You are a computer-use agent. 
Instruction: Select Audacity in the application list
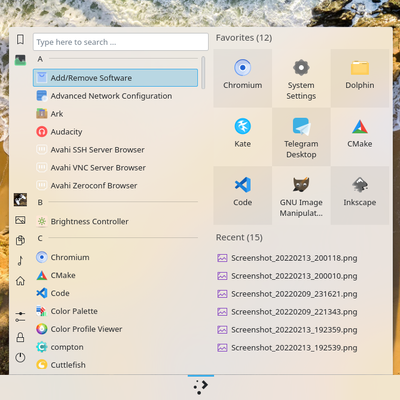point(115,132)
